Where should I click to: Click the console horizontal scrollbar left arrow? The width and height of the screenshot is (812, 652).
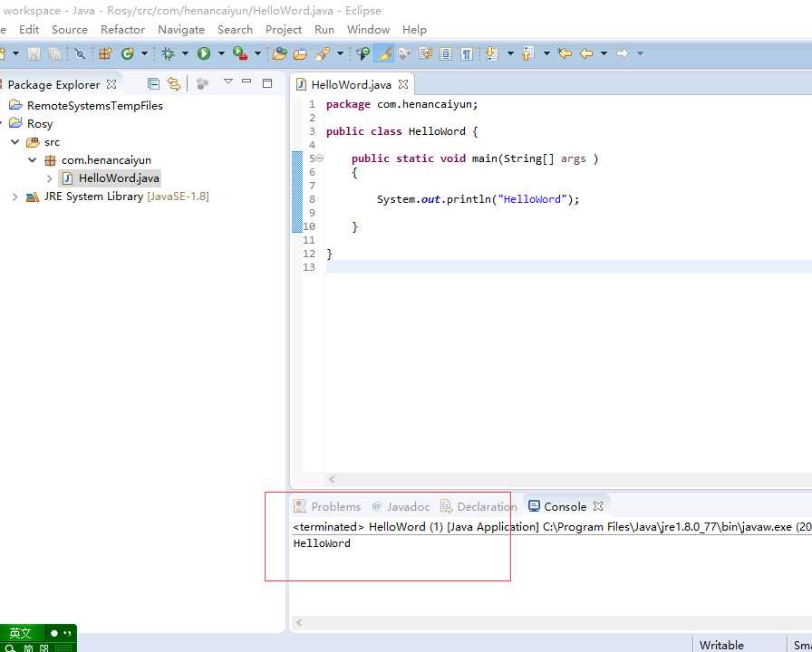coord(299,622)
